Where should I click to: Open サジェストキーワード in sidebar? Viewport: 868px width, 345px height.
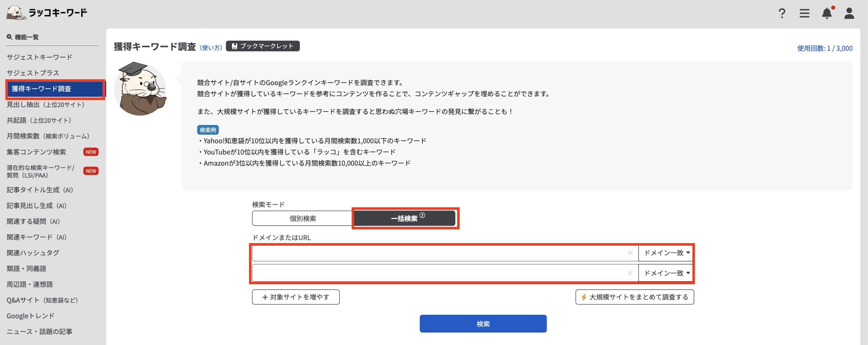click(39, 57)
